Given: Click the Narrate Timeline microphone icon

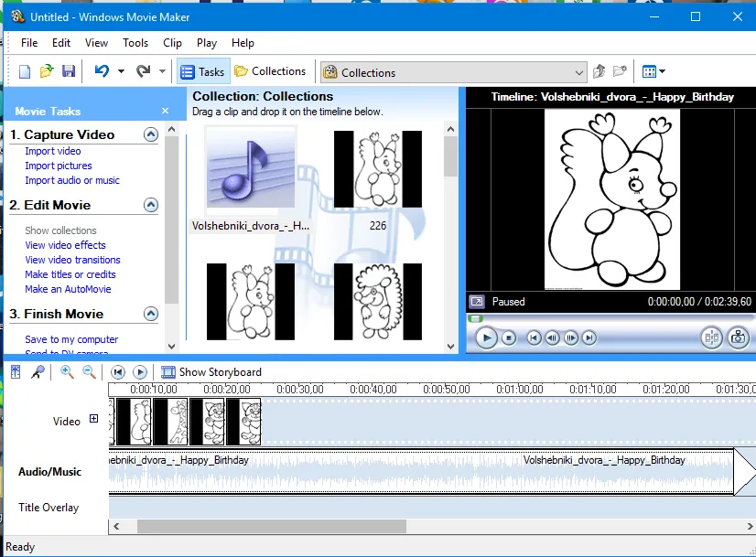Looking at the screenshot, I should (x=38, y=371).
